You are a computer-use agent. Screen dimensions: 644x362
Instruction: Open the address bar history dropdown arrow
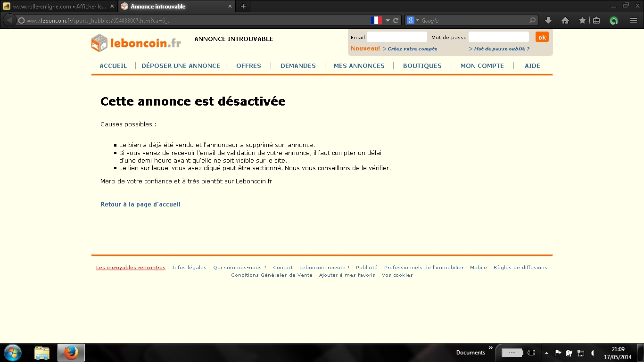point(388,21)
